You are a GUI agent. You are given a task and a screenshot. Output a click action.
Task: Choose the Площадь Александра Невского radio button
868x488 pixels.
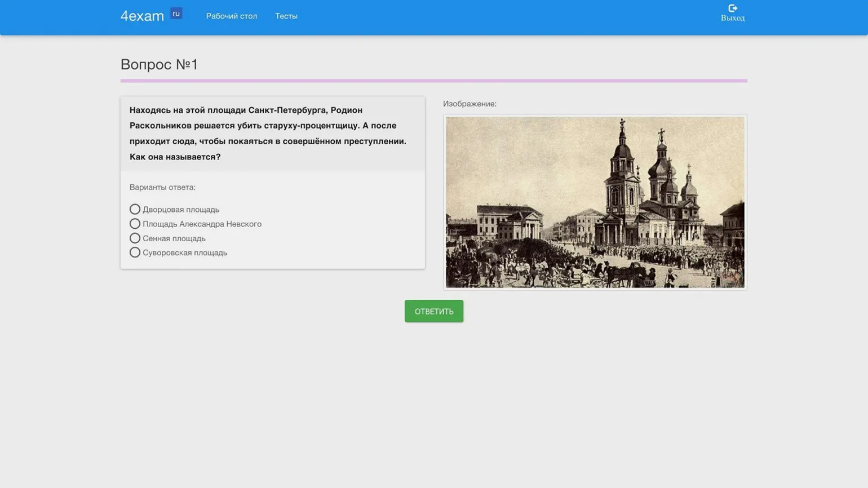point(135,224)
